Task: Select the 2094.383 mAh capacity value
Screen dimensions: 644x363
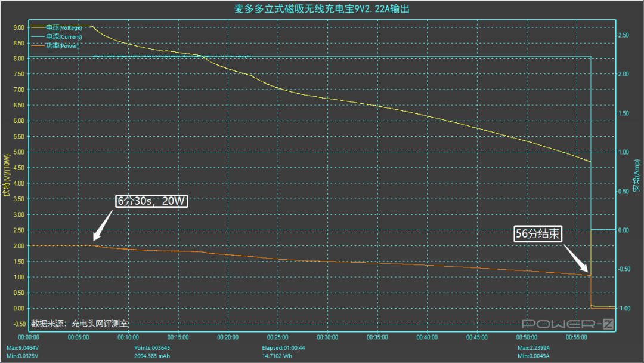Action: click(152, 356)
